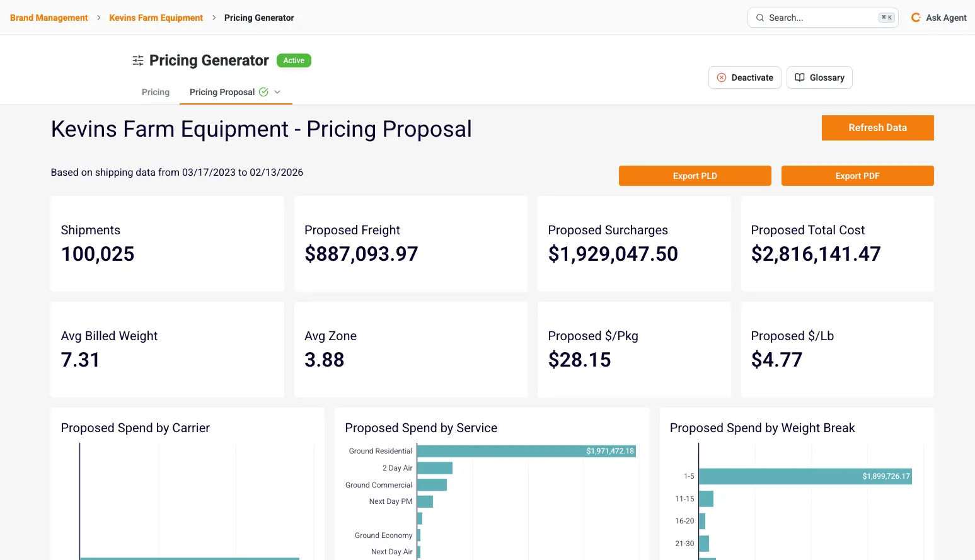Focus the Search input field
Screen dimensions: 975x560
click(819, 18)
